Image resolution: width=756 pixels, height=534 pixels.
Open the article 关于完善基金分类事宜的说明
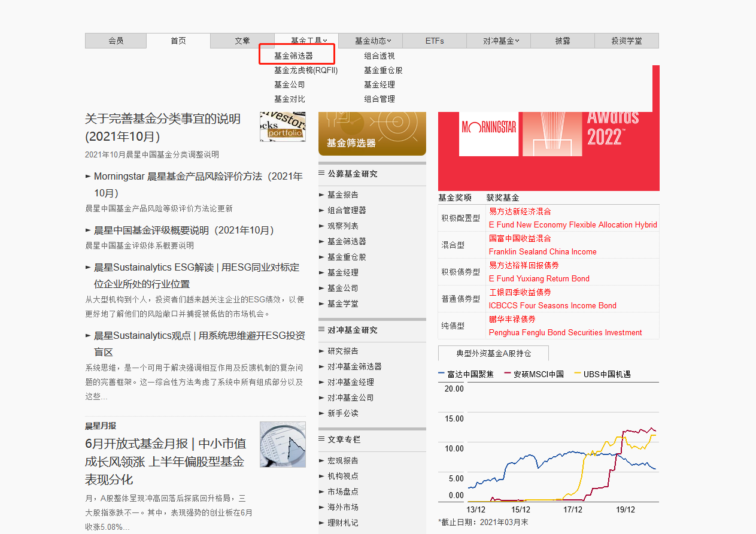[162, 119]
